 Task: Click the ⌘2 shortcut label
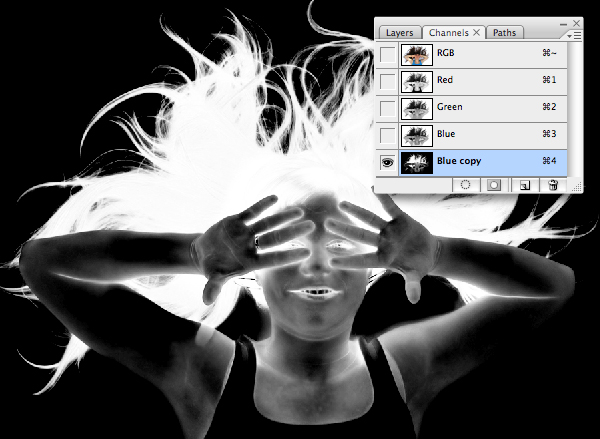pyautogui.click(x=549, y=107)
